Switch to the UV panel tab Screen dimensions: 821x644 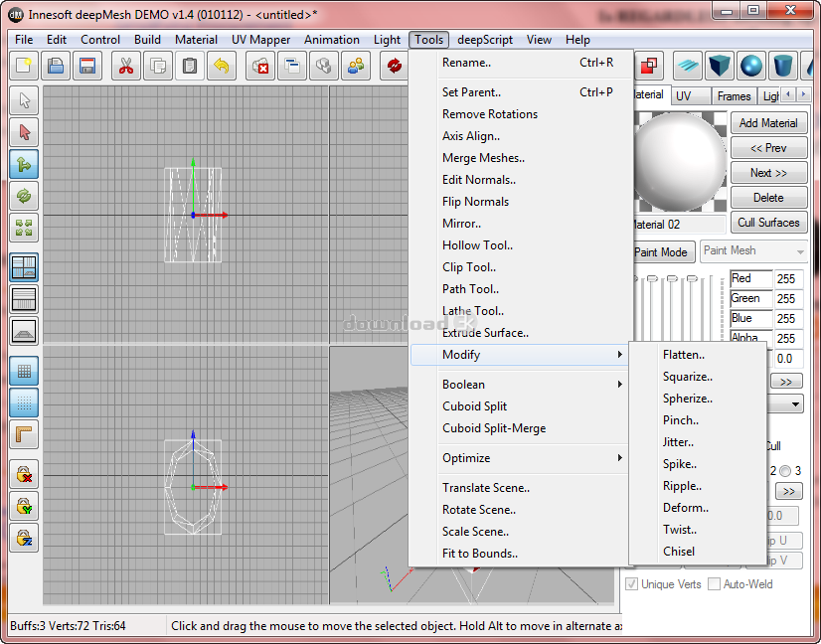(690, 96)
